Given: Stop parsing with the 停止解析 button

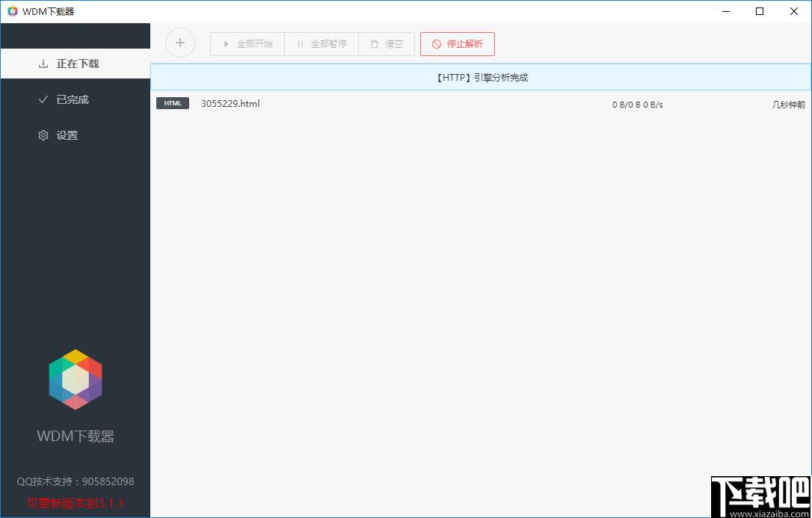Looking at the screenshot, I should 458,44.
